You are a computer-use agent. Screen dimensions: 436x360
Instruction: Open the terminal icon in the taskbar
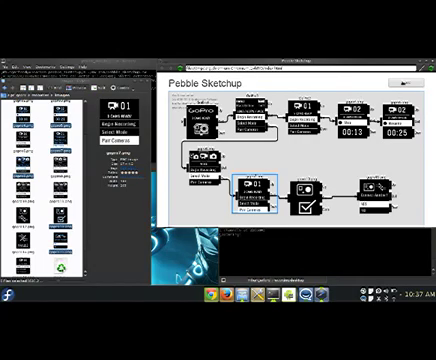pyautogui.click(x=273, y=294)
